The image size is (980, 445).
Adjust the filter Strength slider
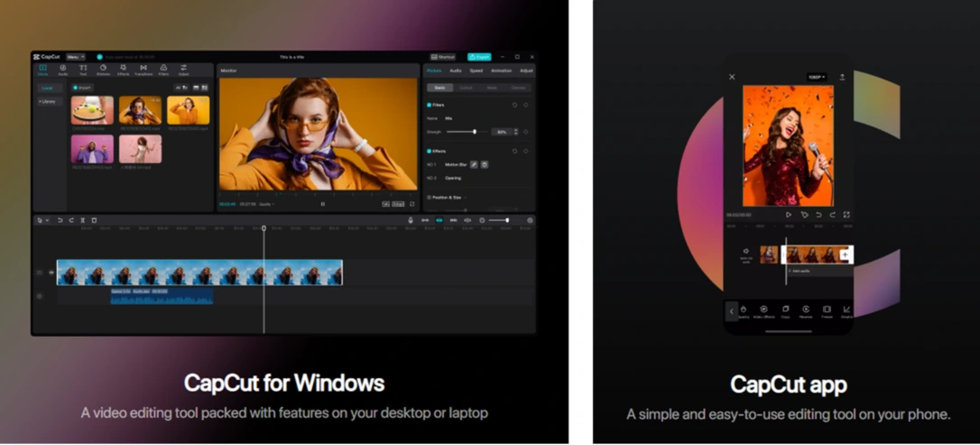click(467, 132)
